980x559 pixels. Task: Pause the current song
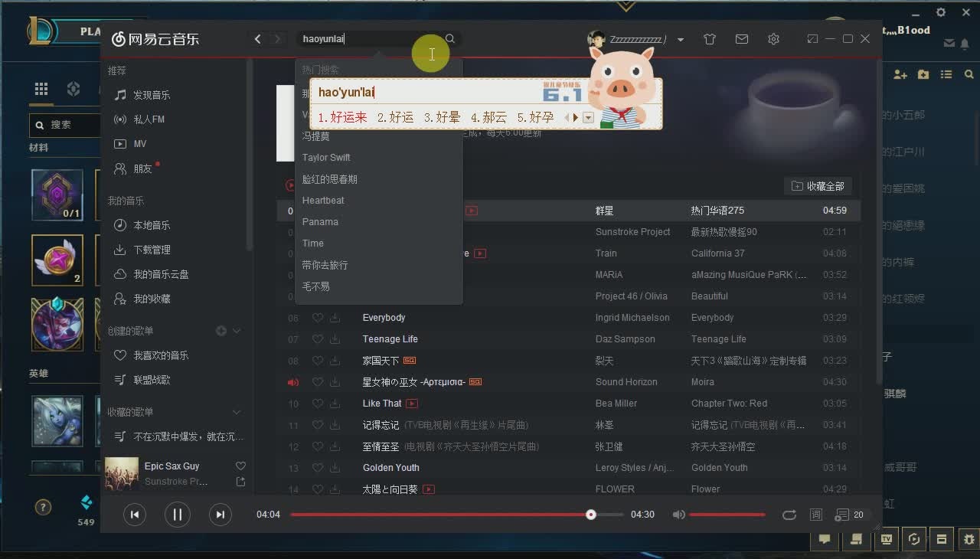pyautogui.click(x=178, y=515)
